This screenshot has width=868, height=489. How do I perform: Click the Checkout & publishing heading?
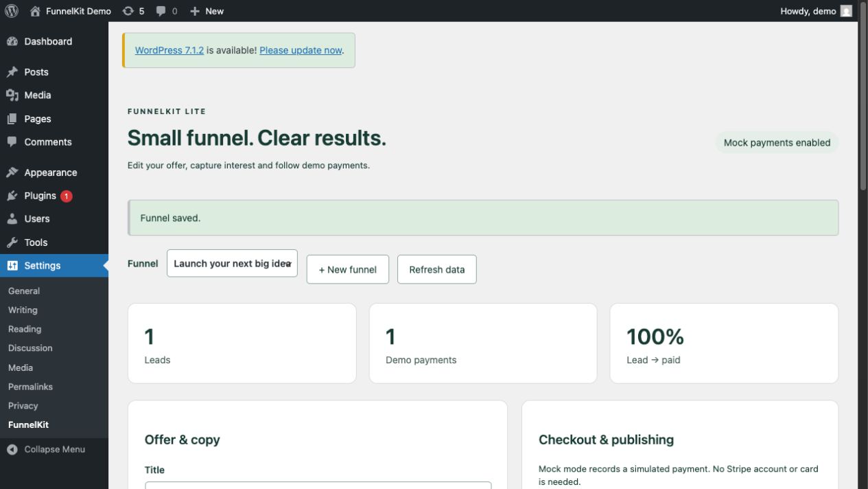[x=606, y=440]
